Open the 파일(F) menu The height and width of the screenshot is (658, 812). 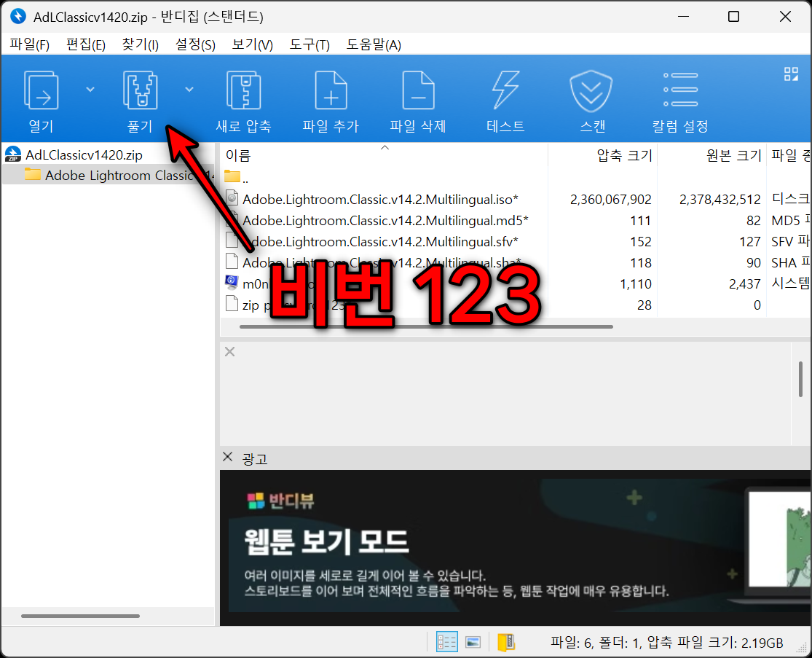coord(30,44)
